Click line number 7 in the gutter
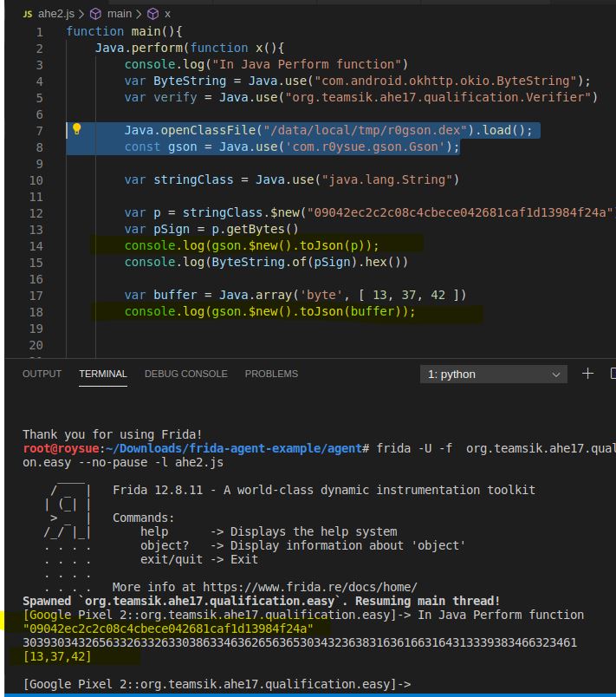The height and width of the screenshot is (697, 616). pyautogui.click(x=40, y=131)
